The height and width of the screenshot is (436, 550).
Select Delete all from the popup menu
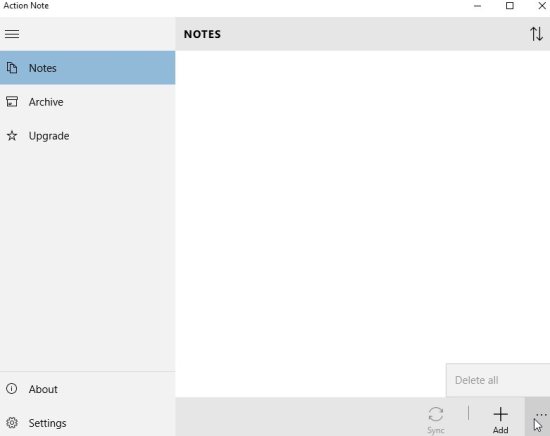476,380
